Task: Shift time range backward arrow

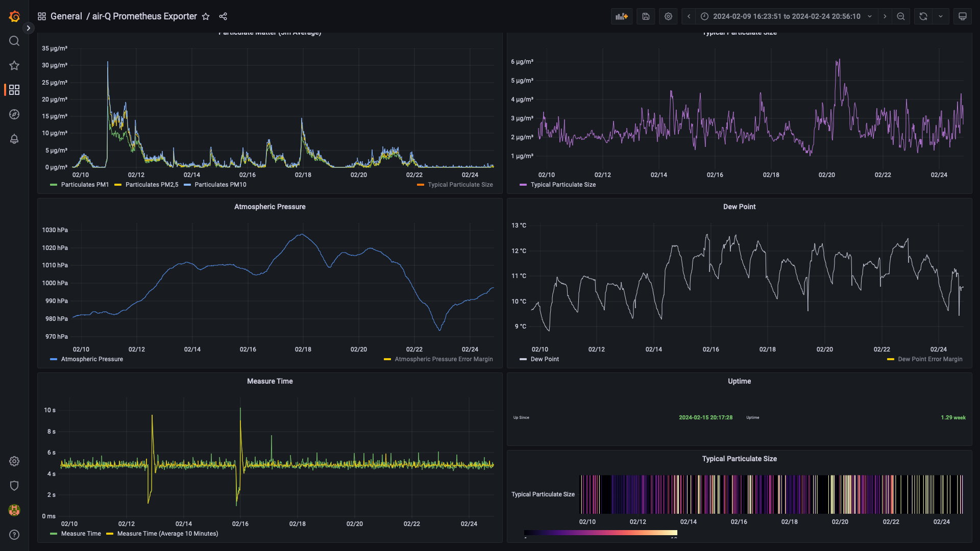Action: click(689, 16)
